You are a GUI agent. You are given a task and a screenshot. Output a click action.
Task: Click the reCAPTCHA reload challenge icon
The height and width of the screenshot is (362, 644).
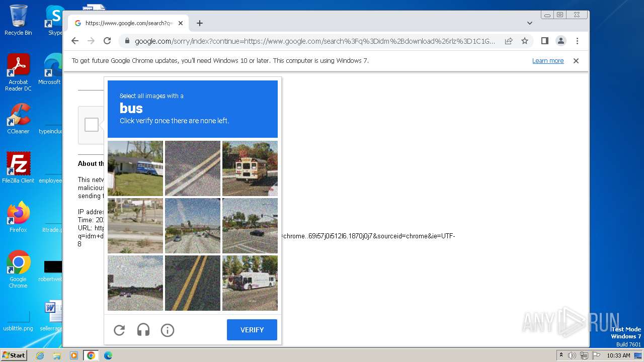click(x=119, y=330)
